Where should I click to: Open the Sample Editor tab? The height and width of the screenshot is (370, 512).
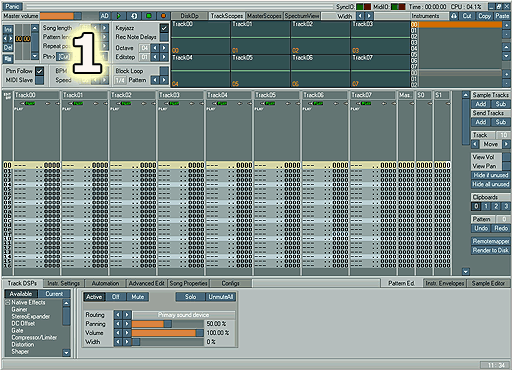pyautogui.click(x=488, y=283)
